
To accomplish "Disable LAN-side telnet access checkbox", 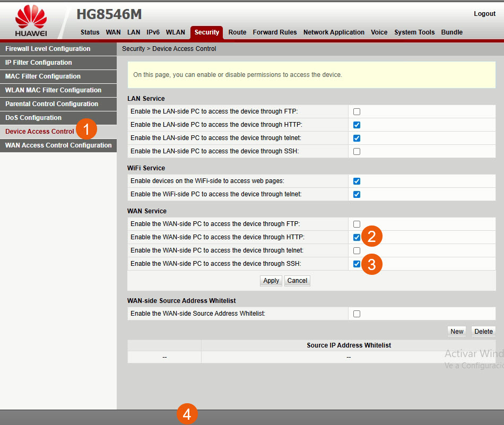I will click(357, 138).
